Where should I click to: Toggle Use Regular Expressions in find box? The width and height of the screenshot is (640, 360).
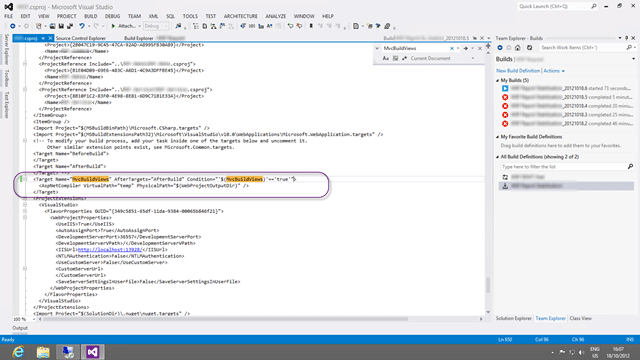[x=404, y=58]
